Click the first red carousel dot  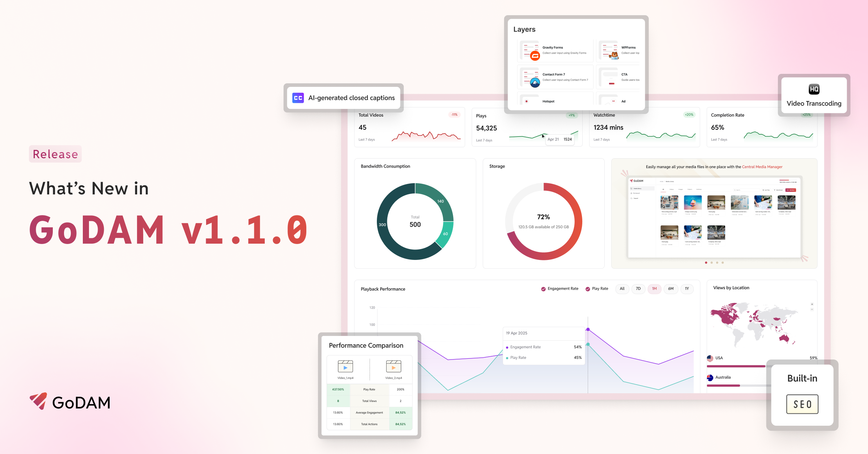(x=706, y=262)
